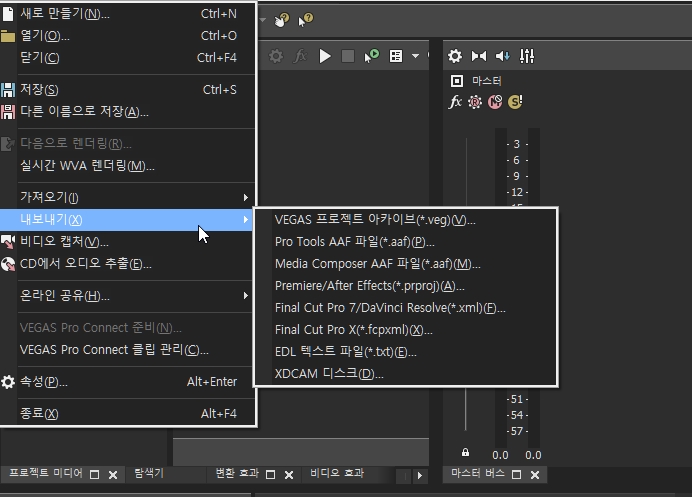Export Pro Tools AAF 파일
692x497 pixels.
[406, 241]
